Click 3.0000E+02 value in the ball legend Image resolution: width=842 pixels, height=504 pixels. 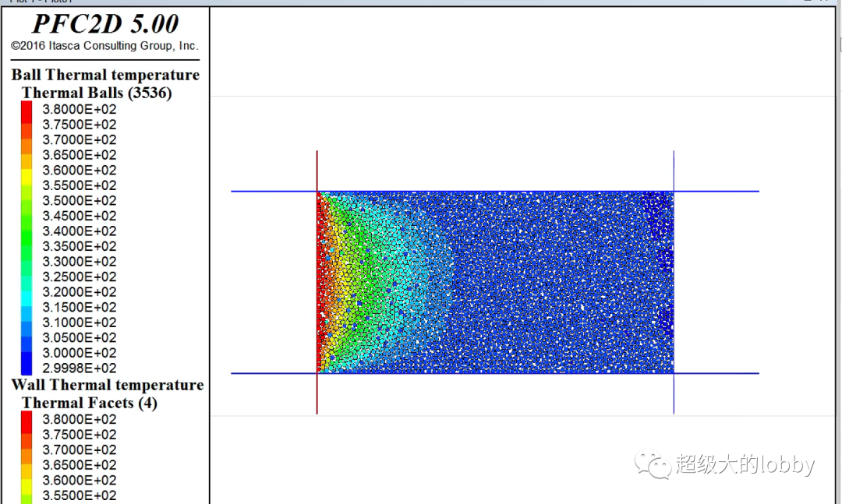tap(80, 353)
